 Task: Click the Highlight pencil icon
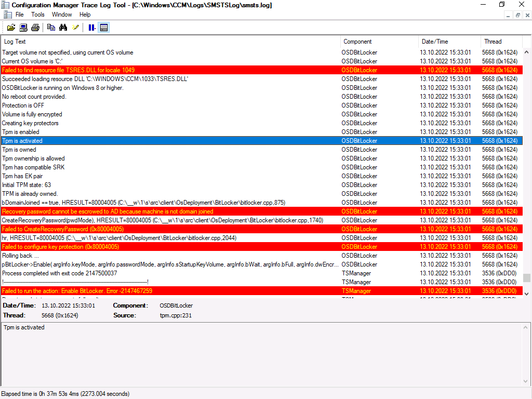(75, 28)
